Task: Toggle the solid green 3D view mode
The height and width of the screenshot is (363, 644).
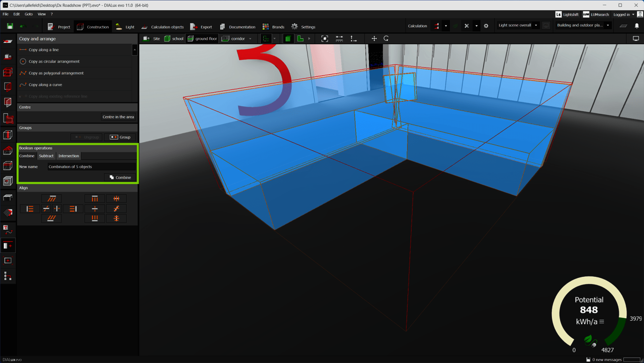Action: pos(288,38)
